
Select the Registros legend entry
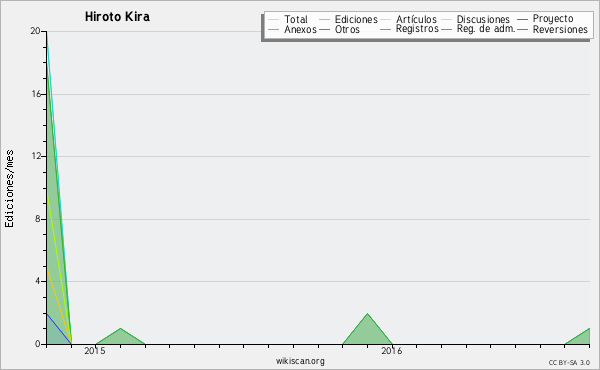(417, 29)
